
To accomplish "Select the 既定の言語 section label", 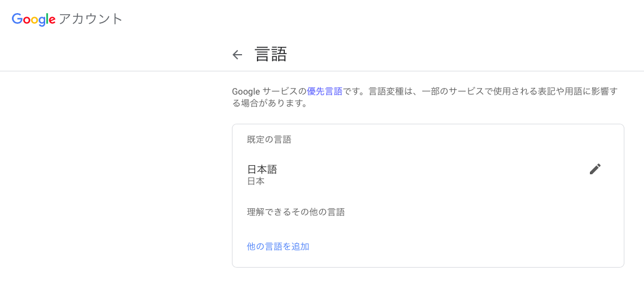I will (x=269, y=140).
